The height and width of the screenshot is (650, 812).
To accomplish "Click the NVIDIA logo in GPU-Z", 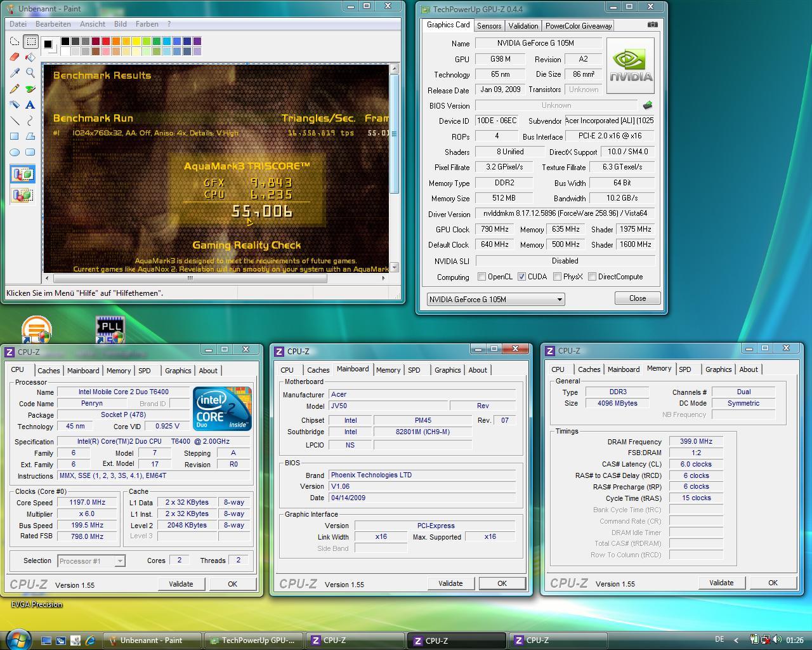I will point(631,65).
